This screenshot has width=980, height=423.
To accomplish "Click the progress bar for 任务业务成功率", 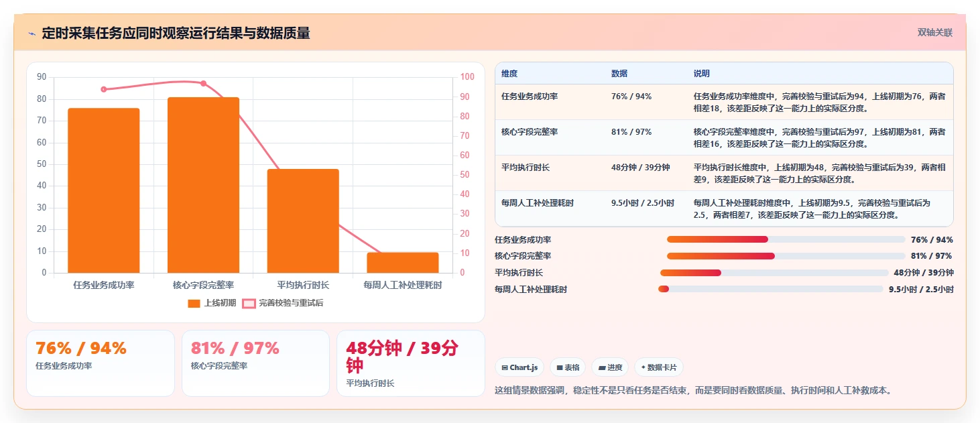I will point(786,239).
